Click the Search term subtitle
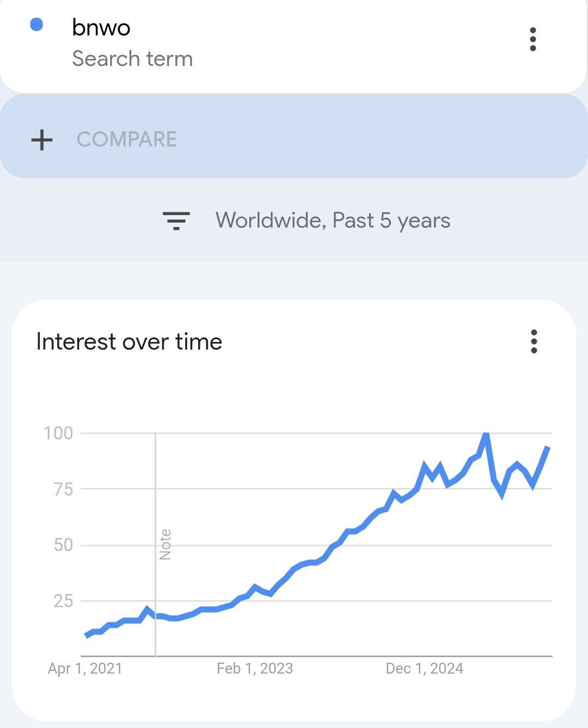 point(132,59)
